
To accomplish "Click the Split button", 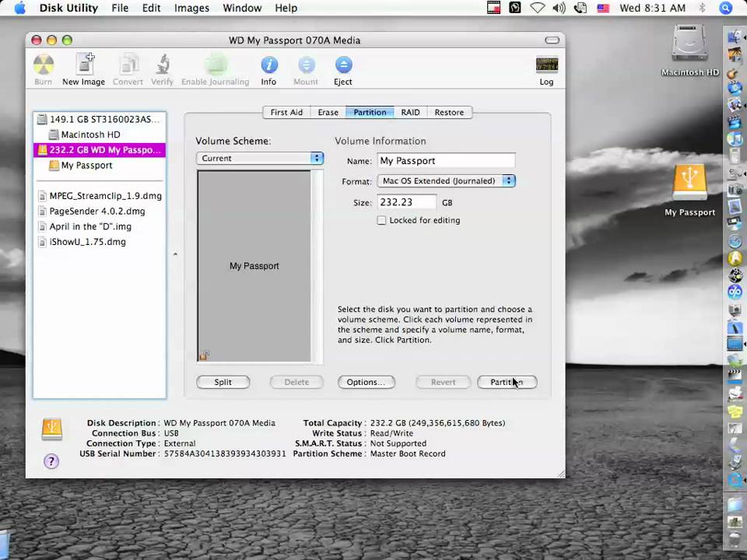I will point(223,382).
